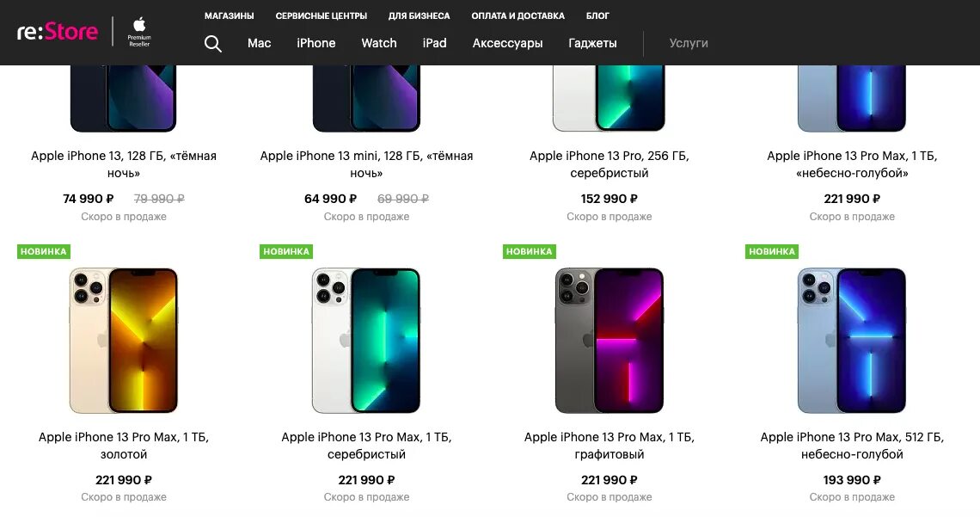Open iPhone 13 Pro Max 512 ГБ title
The width and height of the screenshot is (980, 517).
pos(852,446)
